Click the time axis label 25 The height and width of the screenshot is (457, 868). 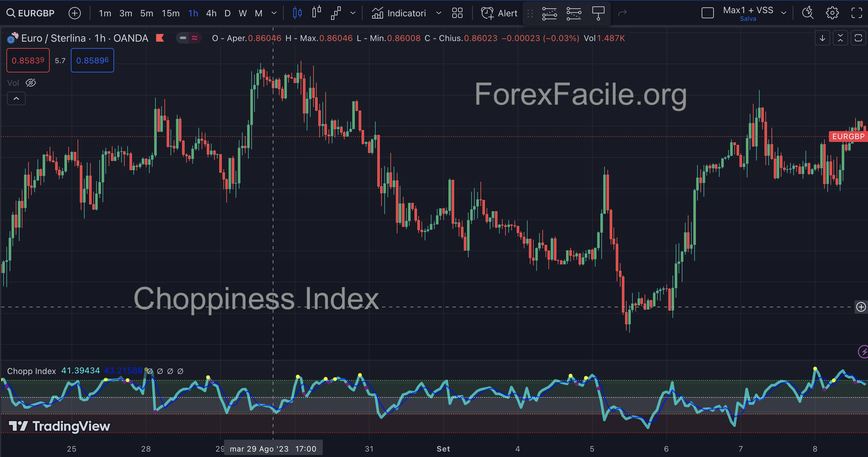pyautogui.click(x=71, y=449)
